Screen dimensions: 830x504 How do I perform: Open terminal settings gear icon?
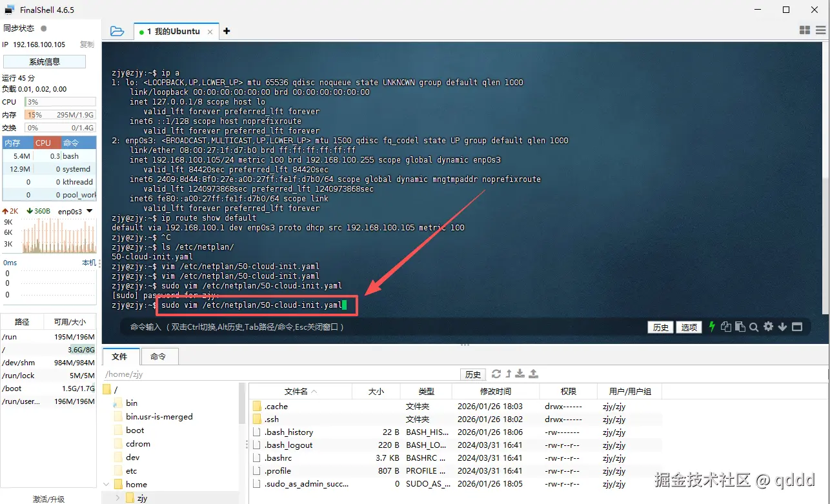pyautogui.click(x=768, y=327)
